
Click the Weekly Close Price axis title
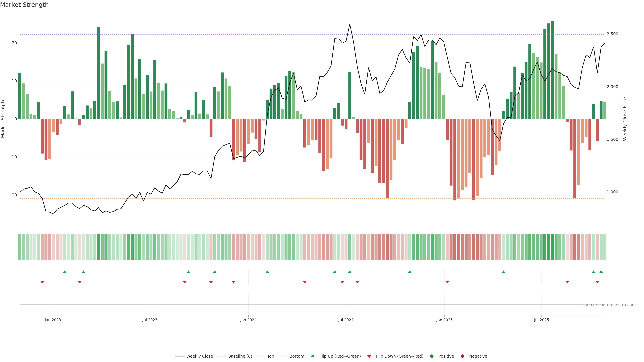point(625,119)
